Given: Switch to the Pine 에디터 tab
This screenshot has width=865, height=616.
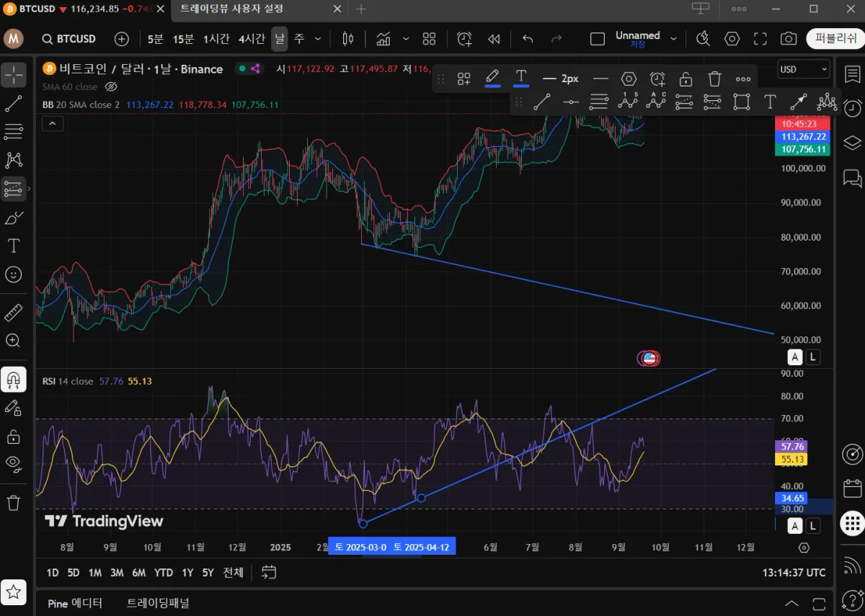Looking at the screenshot, I should (x=75, y=603).
